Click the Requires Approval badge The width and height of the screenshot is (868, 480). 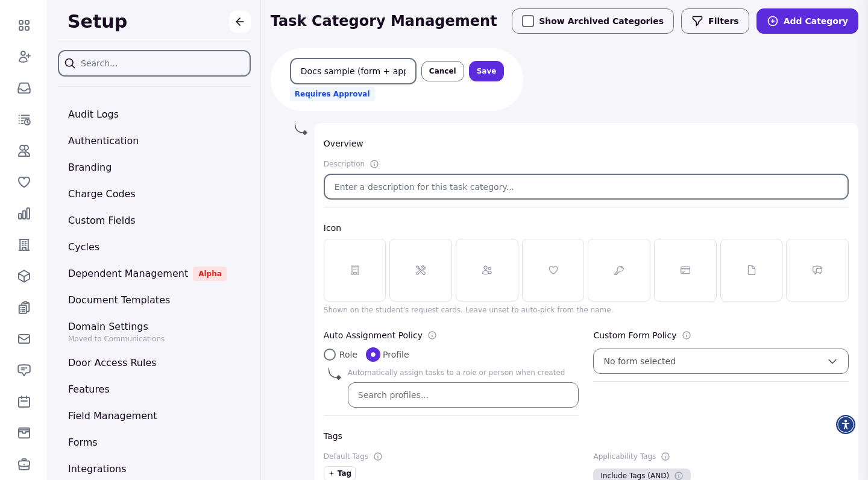[332, 94]
